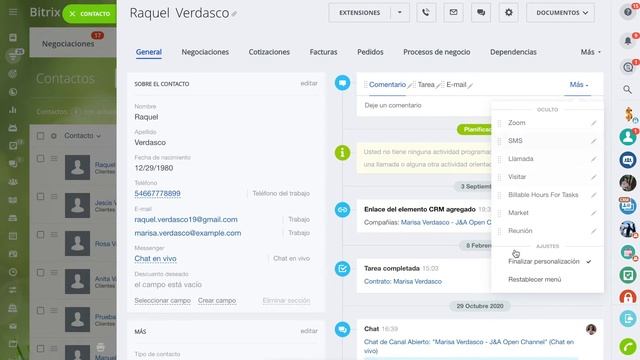Click the pencil icon beside SMS
Screen dimensions: 640x360
593,141
